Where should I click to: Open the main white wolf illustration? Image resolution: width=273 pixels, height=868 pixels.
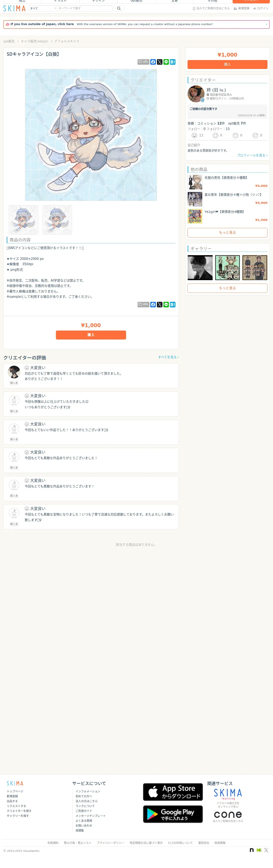point(91,135)
